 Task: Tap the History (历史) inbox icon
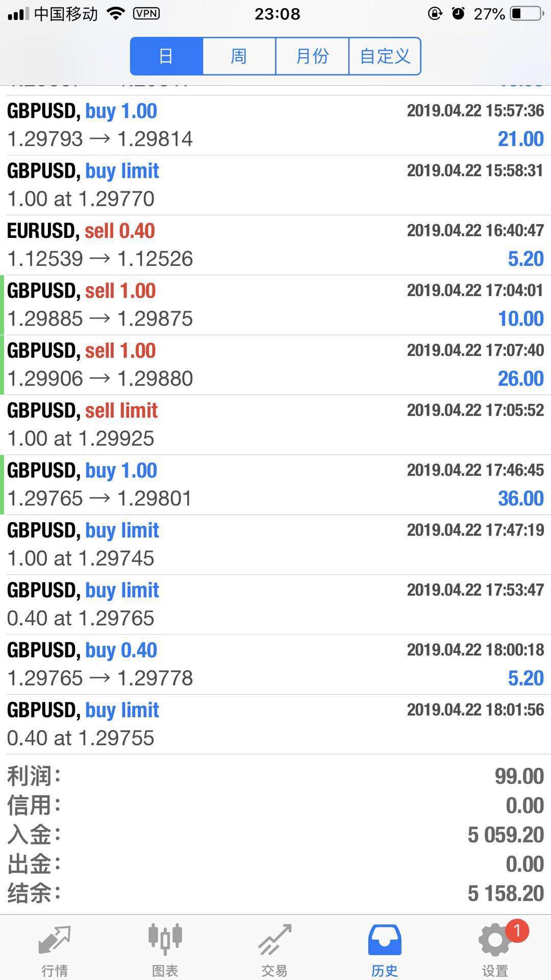(x=385, y=940)
